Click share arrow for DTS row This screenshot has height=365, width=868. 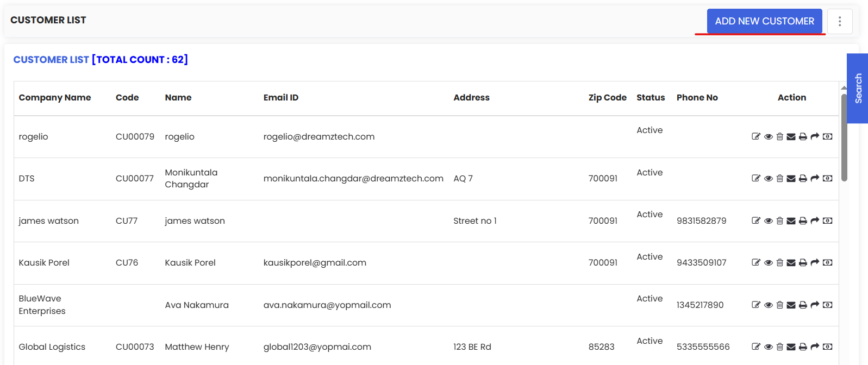(815, 178)
